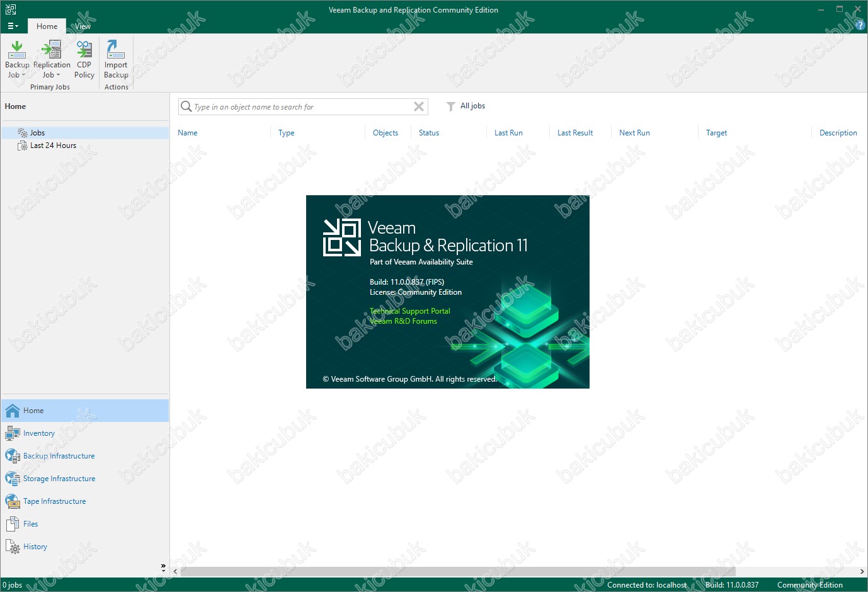Click Community Edition status bar text
The image size is (868, 592).
point(810,585)
